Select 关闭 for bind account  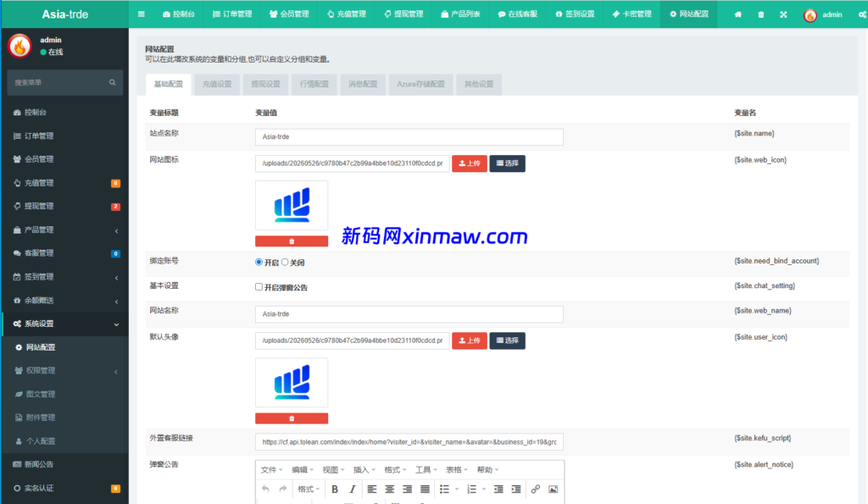pyautogui.click(x=285, y=263)
